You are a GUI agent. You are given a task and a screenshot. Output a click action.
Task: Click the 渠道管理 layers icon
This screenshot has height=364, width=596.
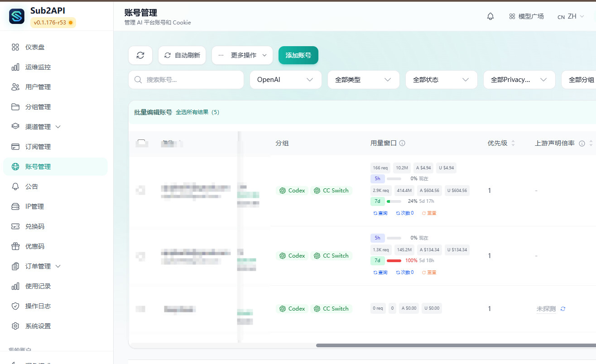click(x=15, y=127)
